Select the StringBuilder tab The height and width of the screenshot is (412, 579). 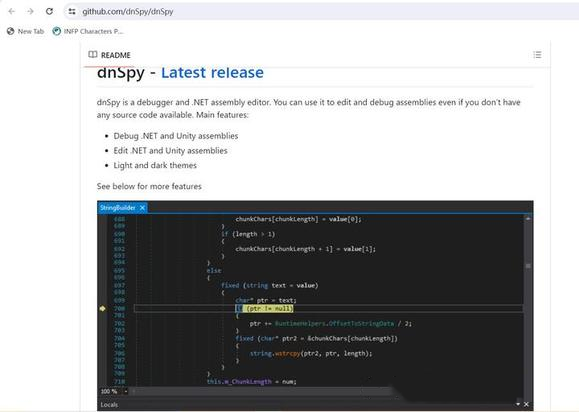click(118, 208)
